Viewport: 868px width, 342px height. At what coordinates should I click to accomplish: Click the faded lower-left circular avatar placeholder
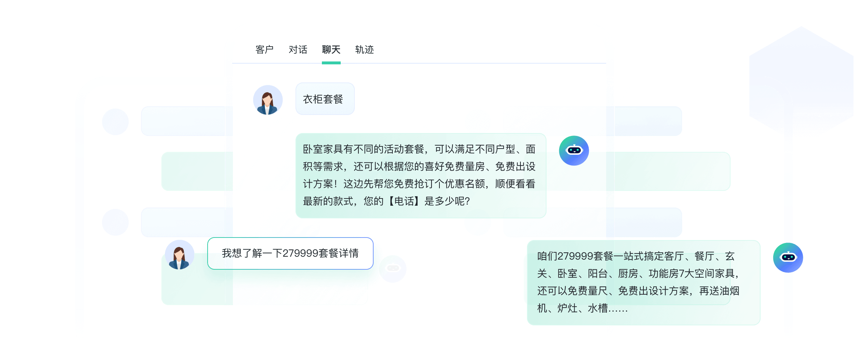[115, 222]
